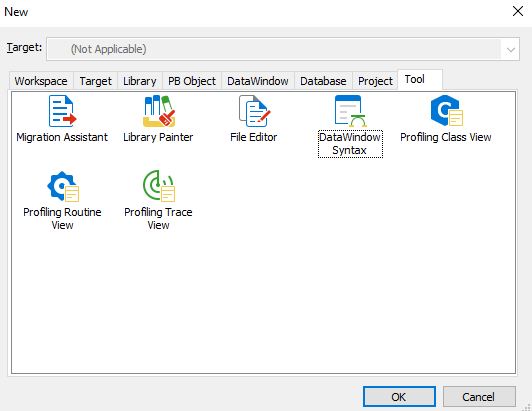Expand the Target dropdown arrow
532x411 pixels.
pos(511,50)
